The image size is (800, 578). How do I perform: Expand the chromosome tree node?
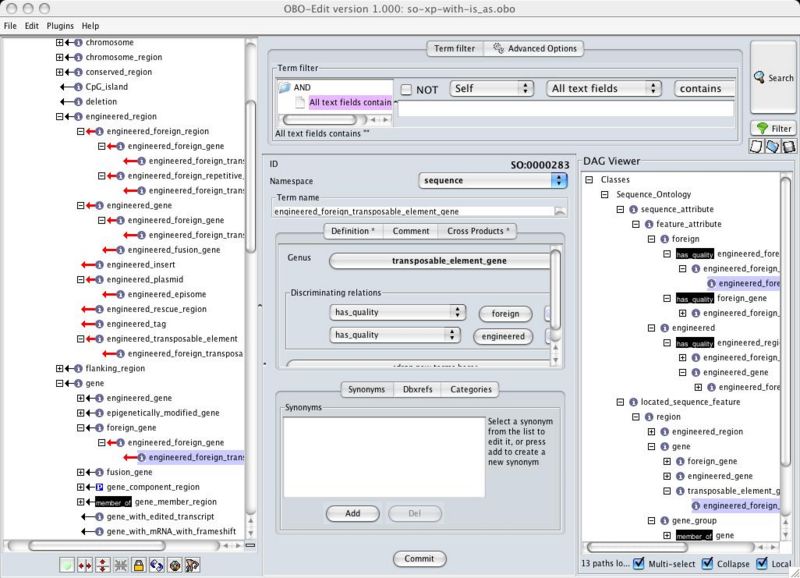tap(59, 42)
